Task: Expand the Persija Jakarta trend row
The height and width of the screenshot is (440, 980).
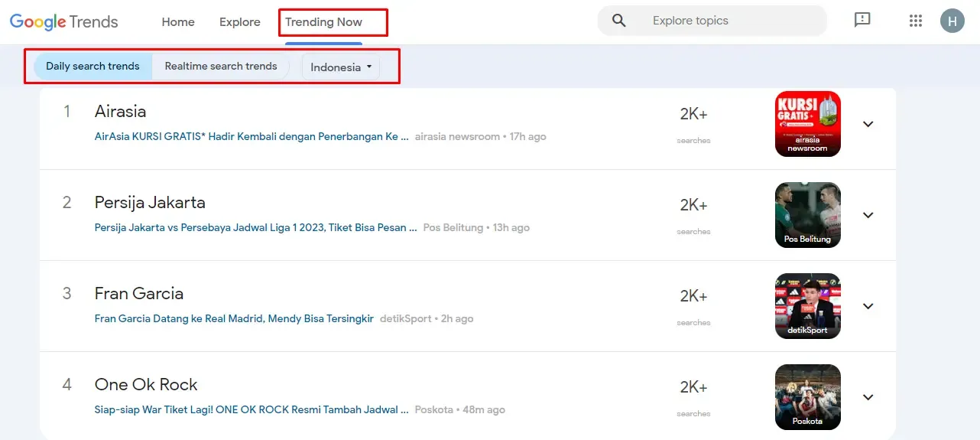Action: (868, 215)
